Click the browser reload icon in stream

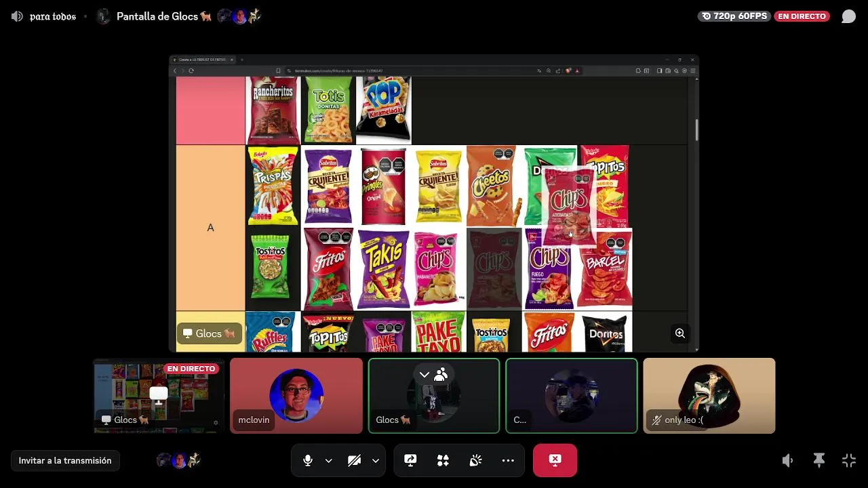(x=191, y=70)
